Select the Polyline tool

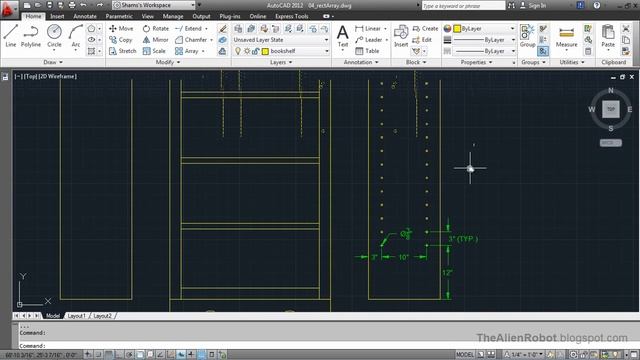31,36
